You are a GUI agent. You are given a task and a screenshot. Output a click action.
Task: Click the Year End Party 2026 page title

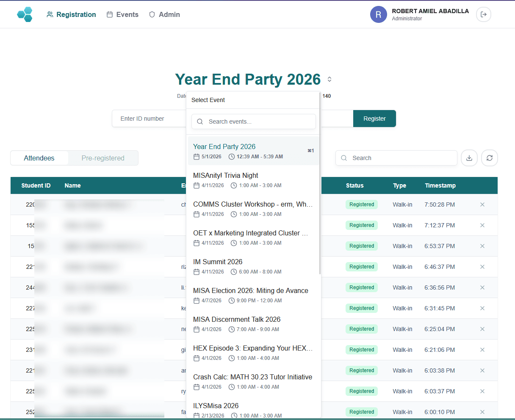click(248, 79)
